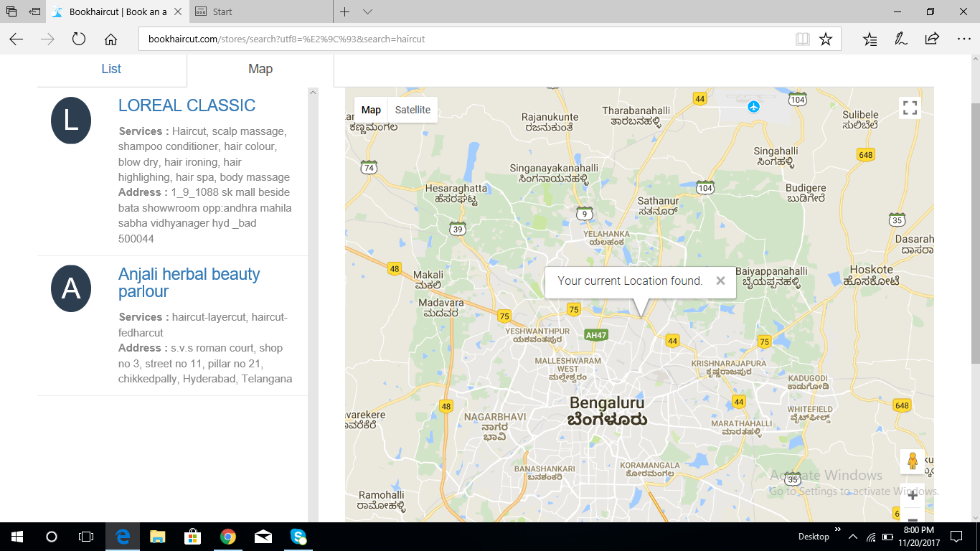Make a web note with pen icon
The height and width of the screenshot is (551, 980).
[x=900, y=39]
